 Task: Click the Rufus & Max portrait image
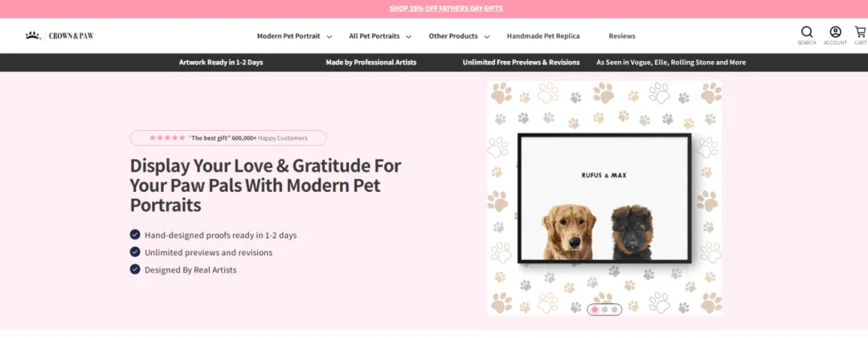click(604, 198)
